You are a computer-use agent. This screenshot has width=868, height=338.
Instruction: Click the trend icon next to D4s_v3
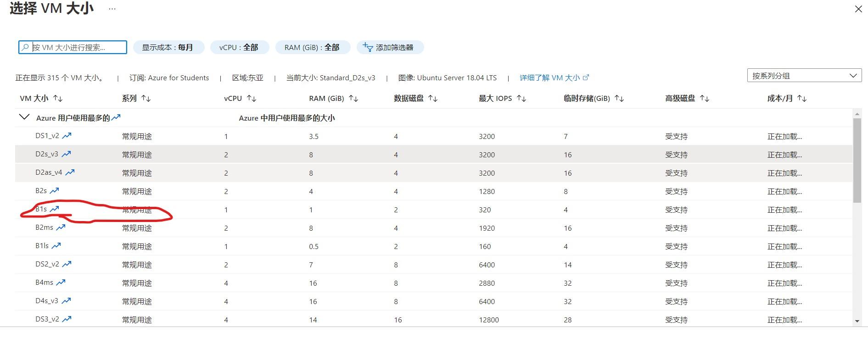[66, 301]
